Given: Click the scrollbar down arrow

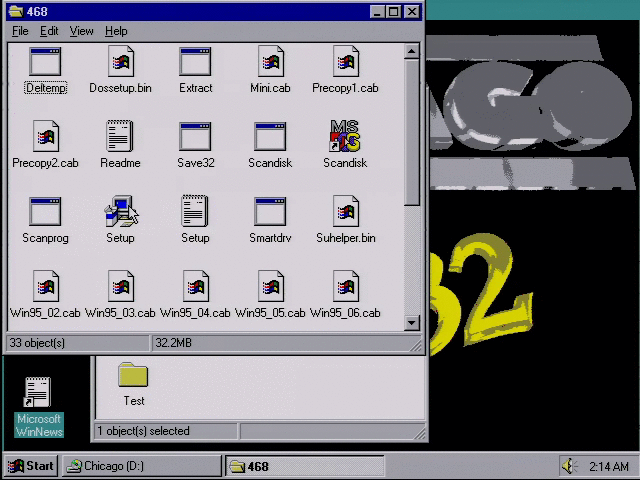Looking at the screenshot, I should point(411,323).
